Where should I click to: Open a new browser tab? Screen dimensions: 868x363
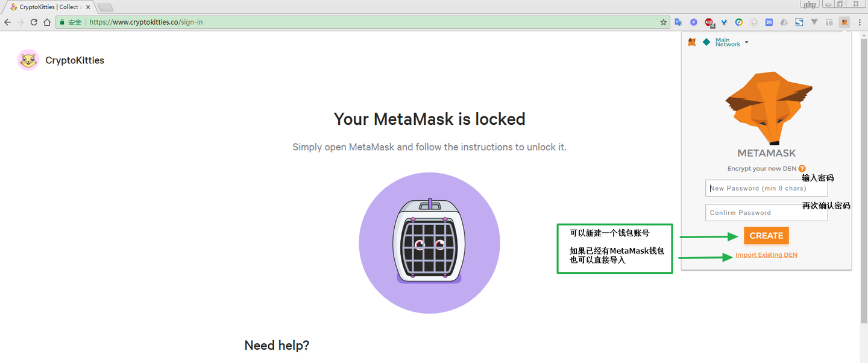coord(105,7)
